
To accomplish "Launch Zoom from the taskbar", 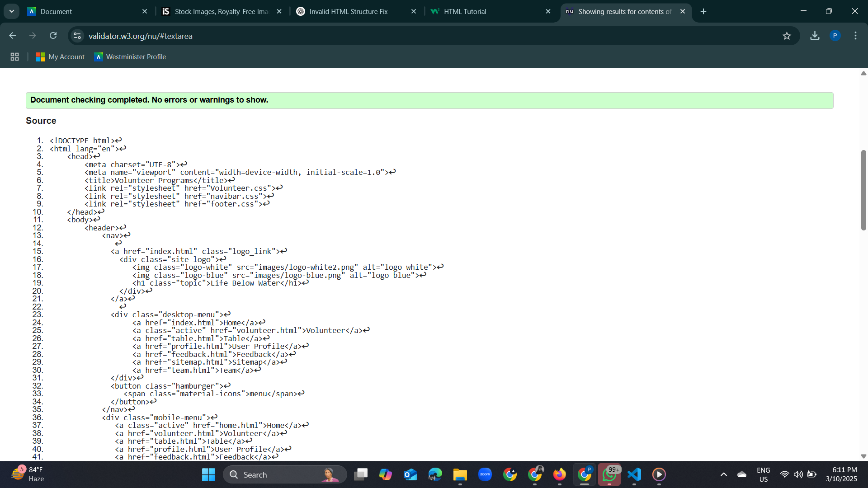I will pyautogui.click(x=485, y=474).
